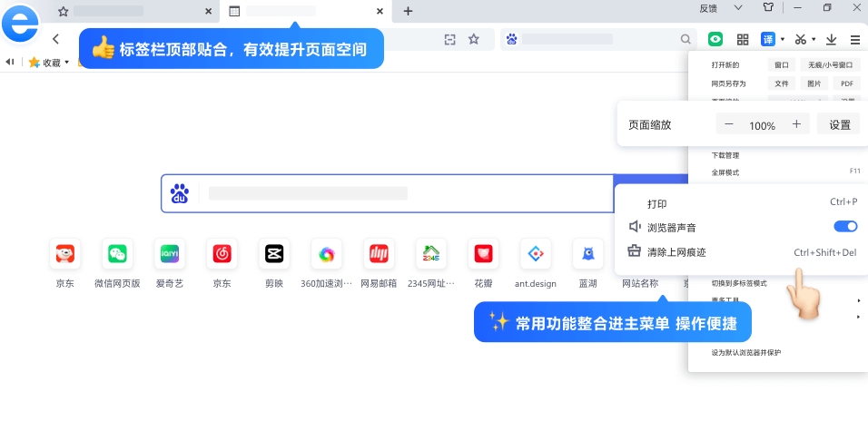868x441 pixels.
Task: Click the green eye protection icon
Action: click(x=715, y=39)
